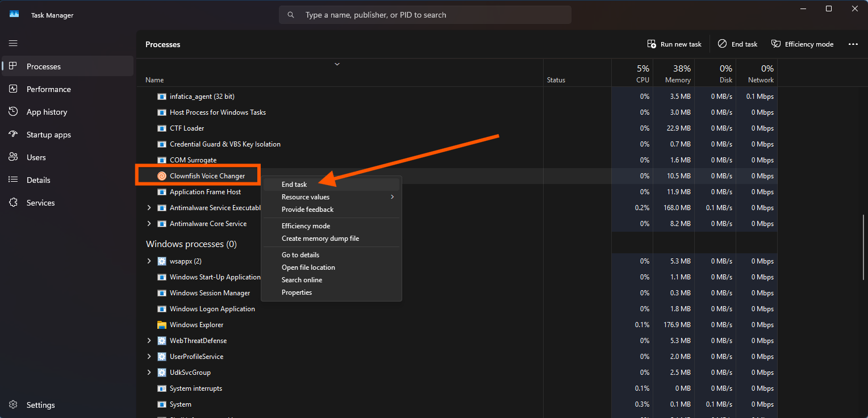The image size is (868, 418).
Task: Expand the WebThreatDefense process group
Action: click(x=149, y=341)
